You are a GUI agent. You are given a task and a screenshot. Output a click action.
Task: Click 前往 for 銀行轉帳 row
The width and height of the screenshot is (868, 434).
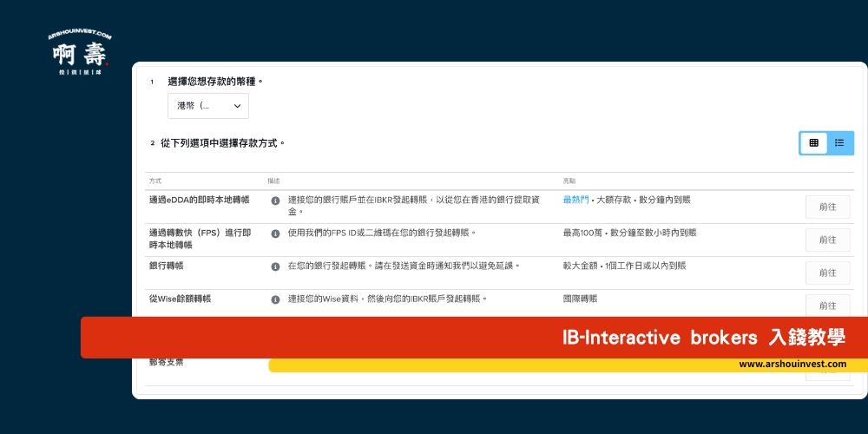[x=827, y=273]
